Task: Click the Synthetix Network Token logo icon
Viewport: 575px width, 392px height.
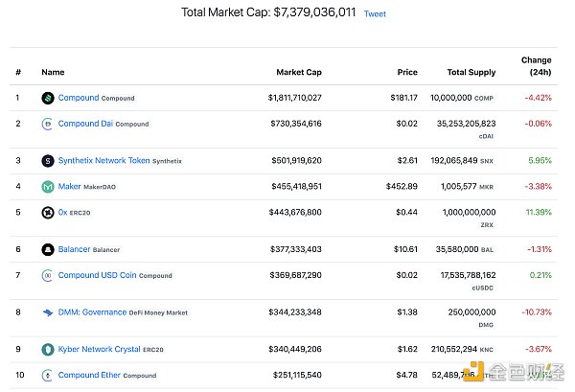Action: [48, 160]
